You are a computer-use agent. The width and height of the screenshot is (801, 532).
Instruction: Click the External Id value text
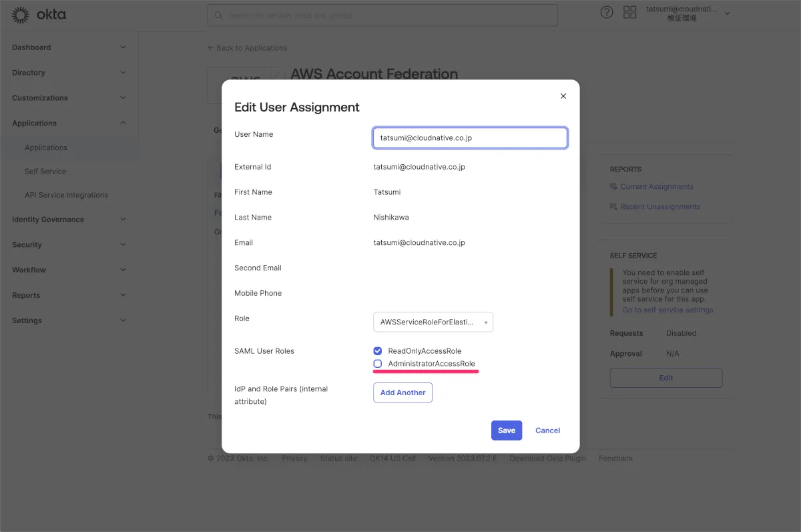click(419, 167)
